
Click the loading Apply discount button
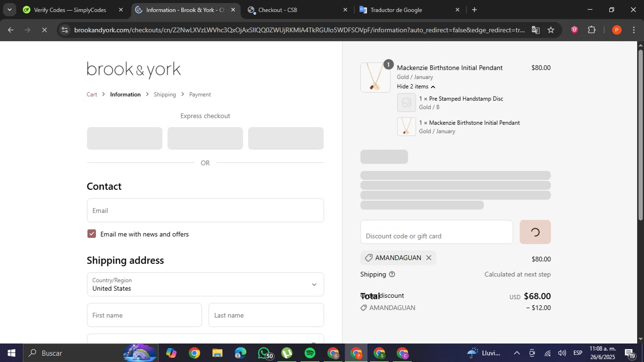coord(535,232)
